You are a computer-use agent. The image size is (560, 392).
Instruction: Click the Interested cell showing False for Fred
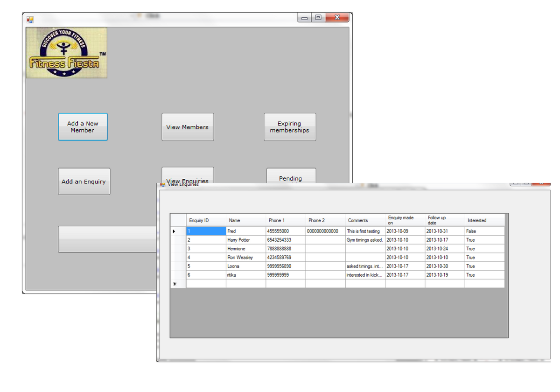tap(484, 231)
